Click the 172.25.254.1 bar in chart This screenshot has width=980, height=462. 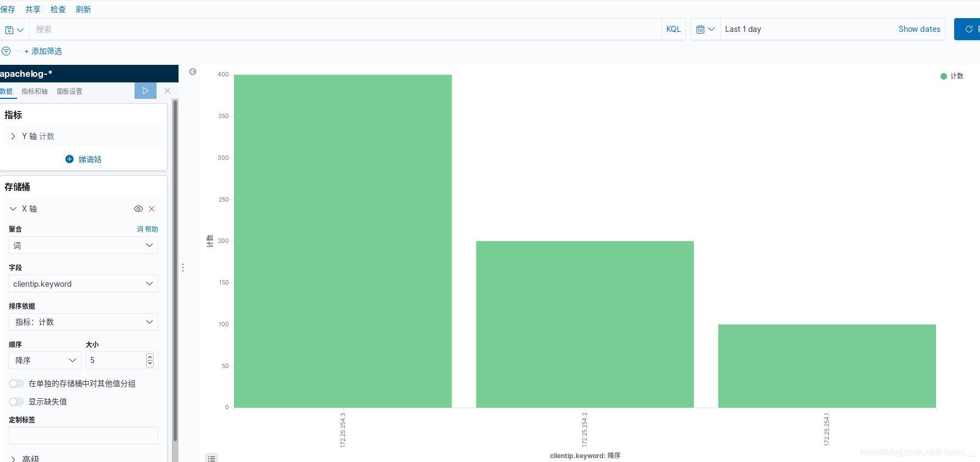point(827,366)
